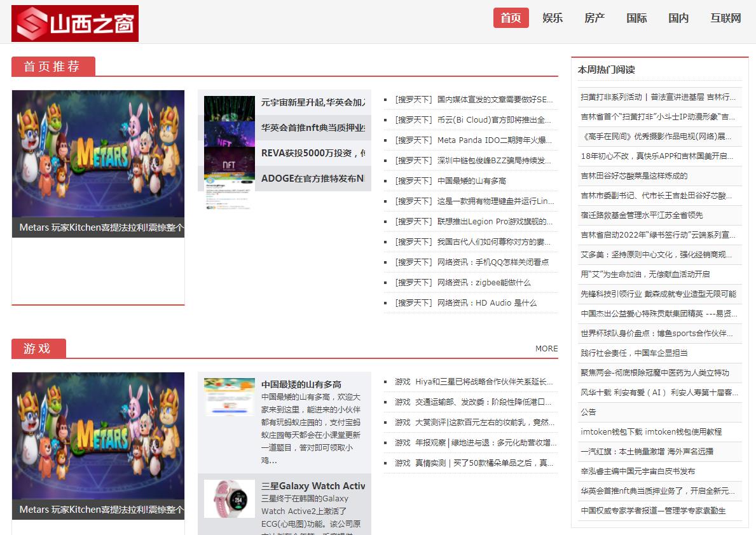The height and width of the screenshot is (535, 756).
Task: Open thumbnail beside 元宇宙新星升起 headline
Action: tap(230, 109)
